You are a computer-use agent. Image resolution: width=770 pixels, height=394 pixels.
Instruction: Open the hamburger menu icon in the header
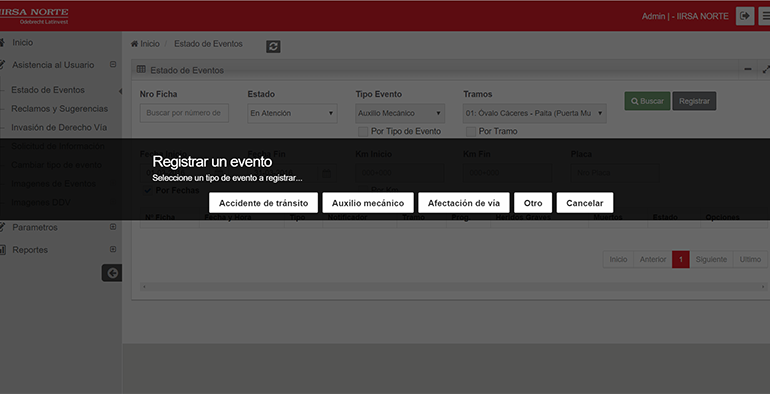tap(765, 16)
